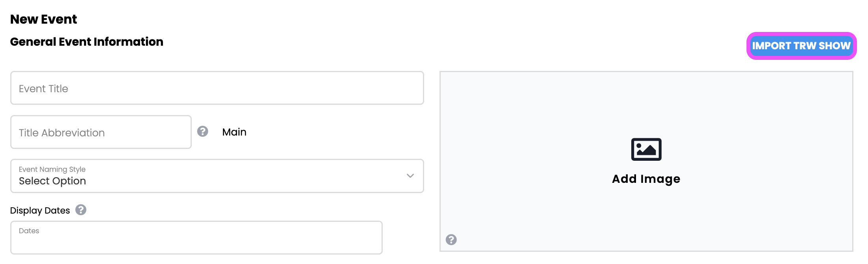
Task: Click the IMPORT TRW SHOW button
Action: coord(801,46)
